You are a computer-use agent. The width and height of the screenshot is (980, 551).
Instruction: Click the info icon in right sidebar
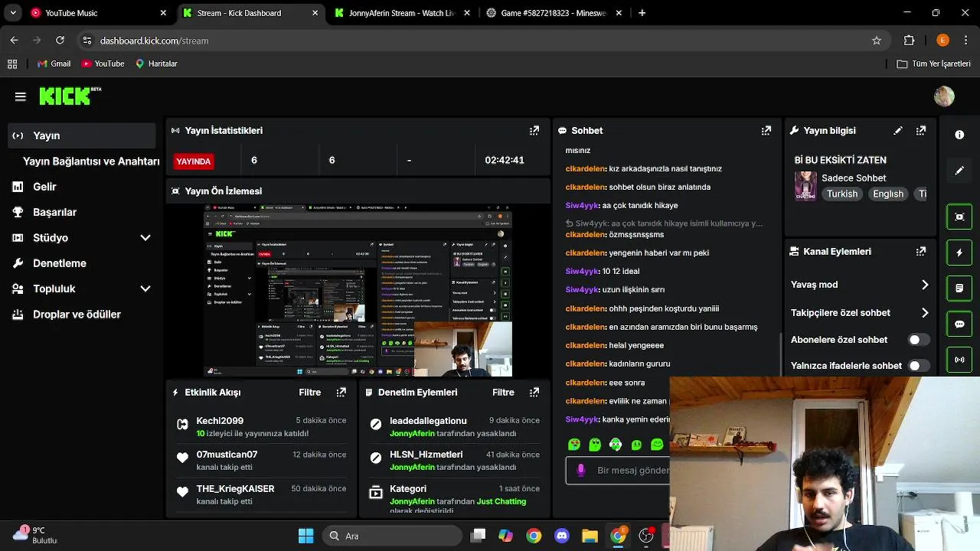click(x=959, y=135)
